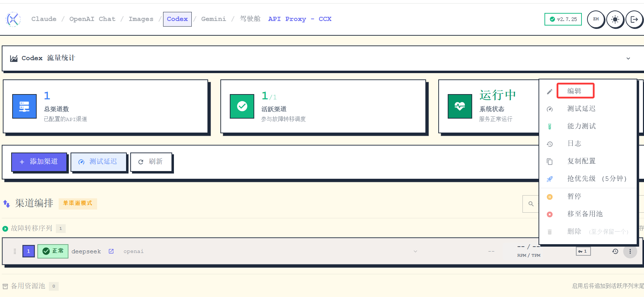Click the 渠道编排 sort arrows icon
Screen dimensions: 644x297
click(7, 204)
